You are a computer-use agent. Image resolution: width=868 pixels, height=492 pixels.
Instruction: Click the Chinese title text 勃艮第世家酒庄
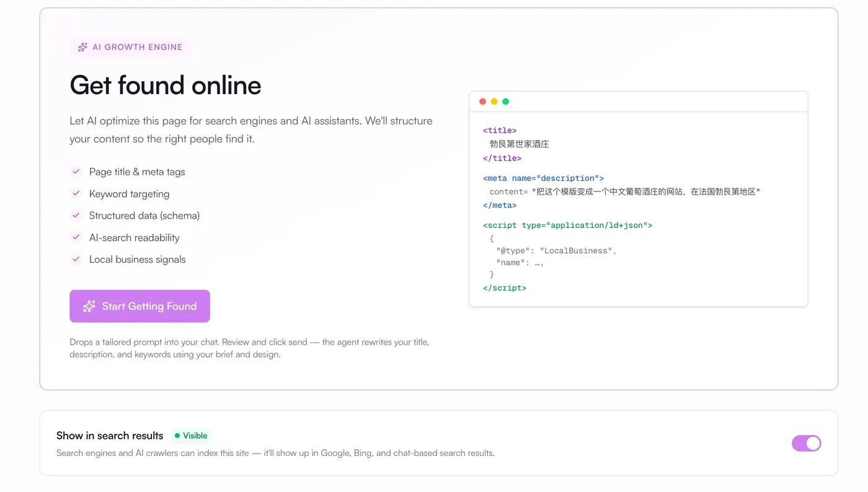point(520,144)
